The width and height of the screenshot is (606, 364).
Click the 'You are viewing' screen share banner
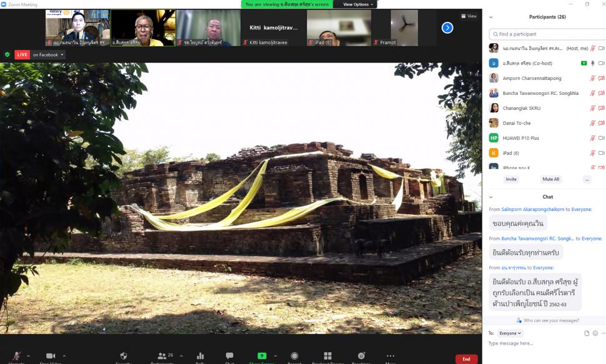pos(287,4)
